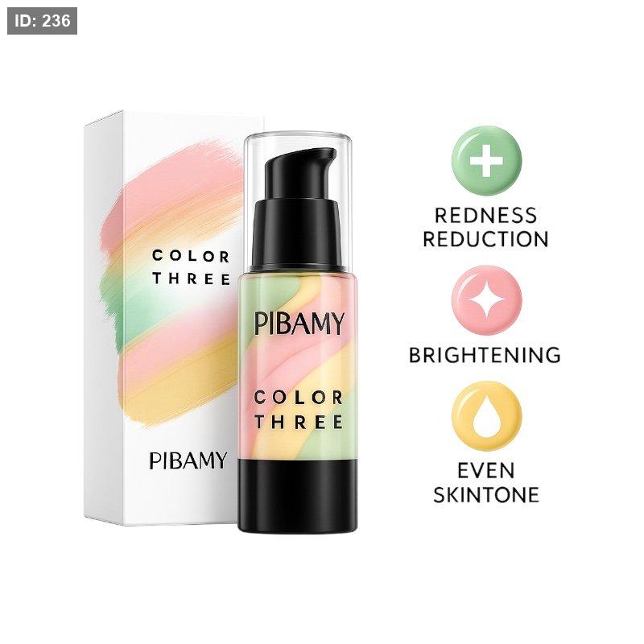Click COLOR THREE text on the bottle
The height and width of the screenshot is (644, 644).
click(x=299, y=410)
